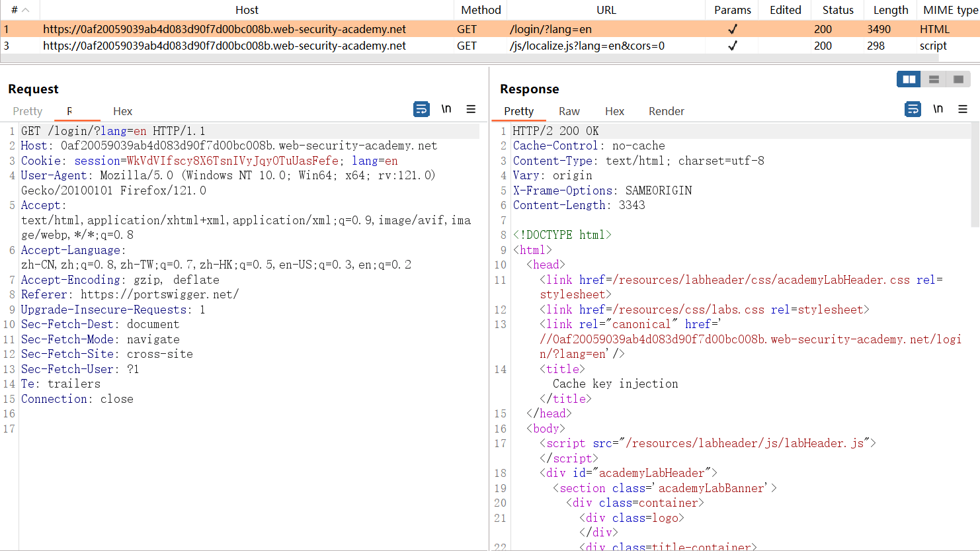Click the GET /login request line in editor

(113, 131)
